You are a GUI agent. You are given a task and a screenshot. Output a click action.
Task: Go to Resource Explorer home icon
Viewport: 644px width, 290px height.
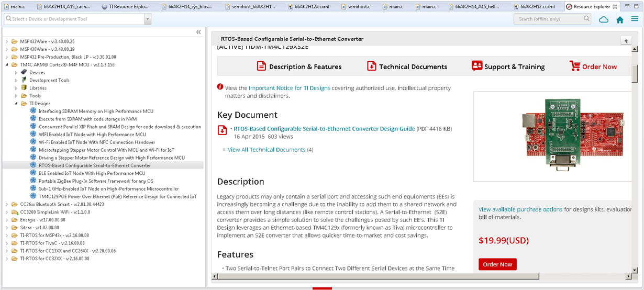[x=620, y=19]
